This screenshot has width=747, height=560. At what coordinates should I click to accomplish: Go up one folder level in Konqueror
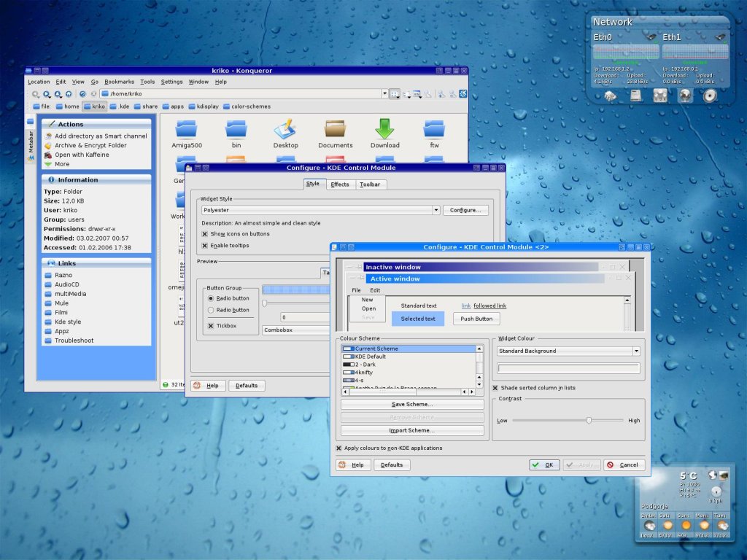58,94
